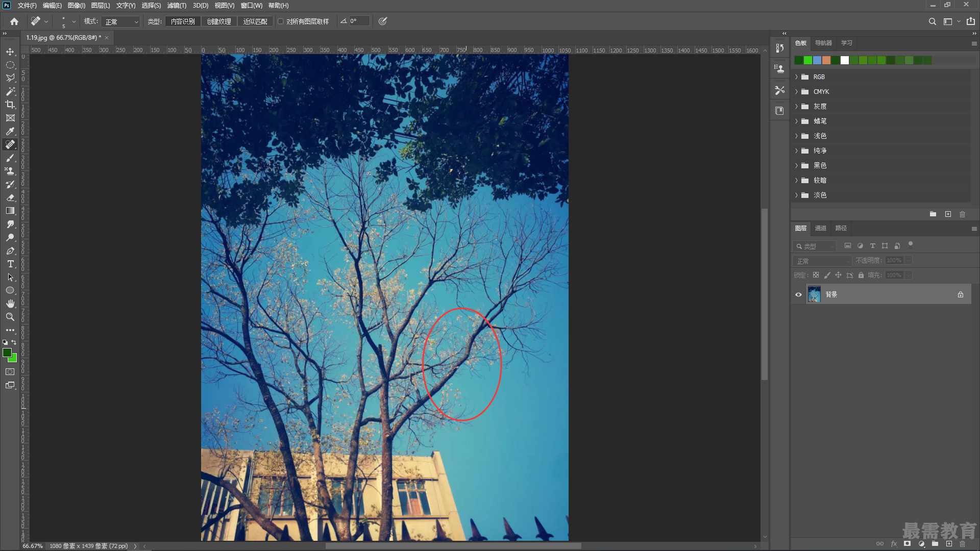This screenshot has width=980, height=551.
Task: Toggle pixel layer filter icon
Action: tap(848, 246)
